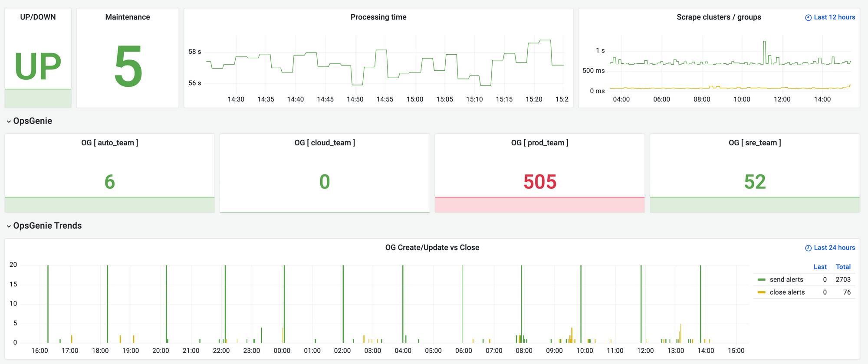
Task: Sort legend by the Last column
Action: tap(820, 267)
